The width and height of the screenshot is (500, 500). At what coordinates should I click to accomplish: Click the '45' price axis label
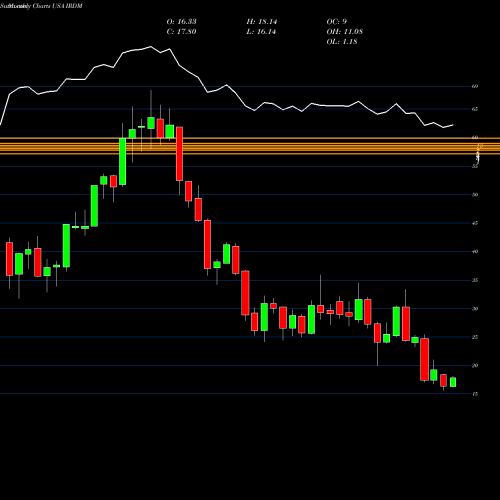click(x=475, y=223)
